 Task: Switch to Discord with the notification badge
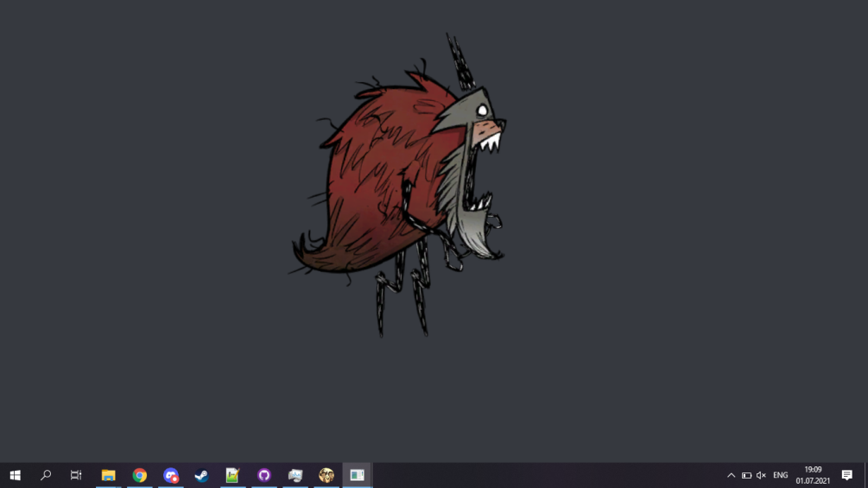(171, 475)
